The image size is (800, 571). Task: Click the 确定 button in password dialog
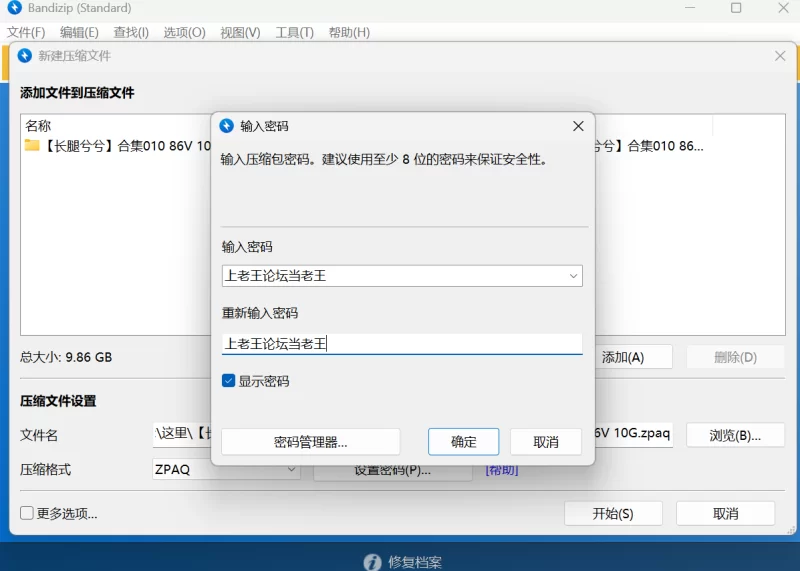(x=463, y=442)
